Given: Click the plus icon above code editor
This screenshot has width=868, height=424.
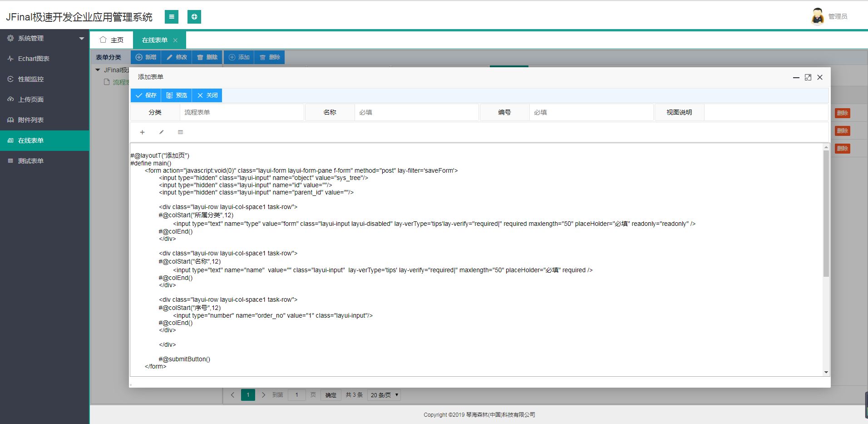Looking at the screenshot, I should 142,132.
